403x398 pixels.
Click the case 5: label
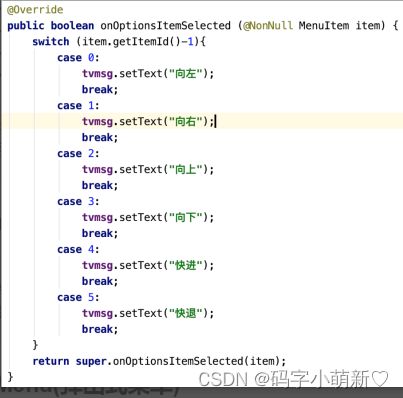pyautogui.click(x=78, y=297)
